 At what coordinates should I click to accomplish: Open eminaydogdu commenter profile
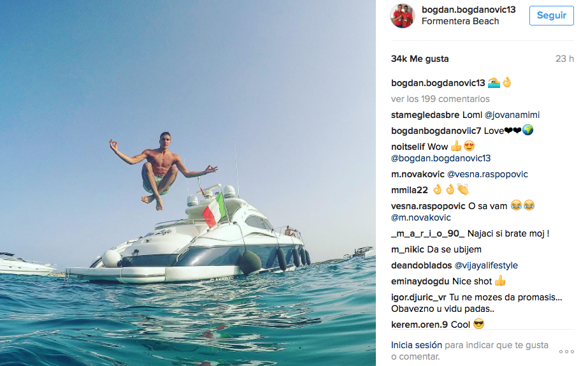420,282
